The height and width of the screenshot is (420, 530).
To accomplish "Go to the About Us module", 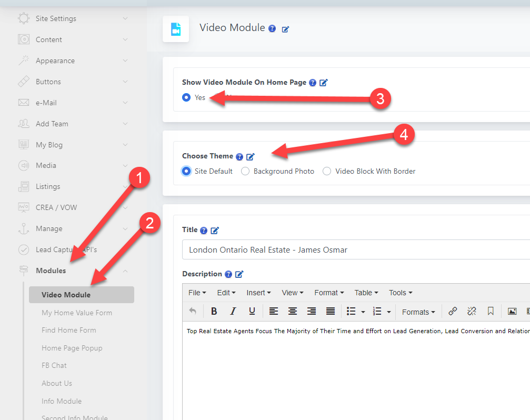I will 57,383.
